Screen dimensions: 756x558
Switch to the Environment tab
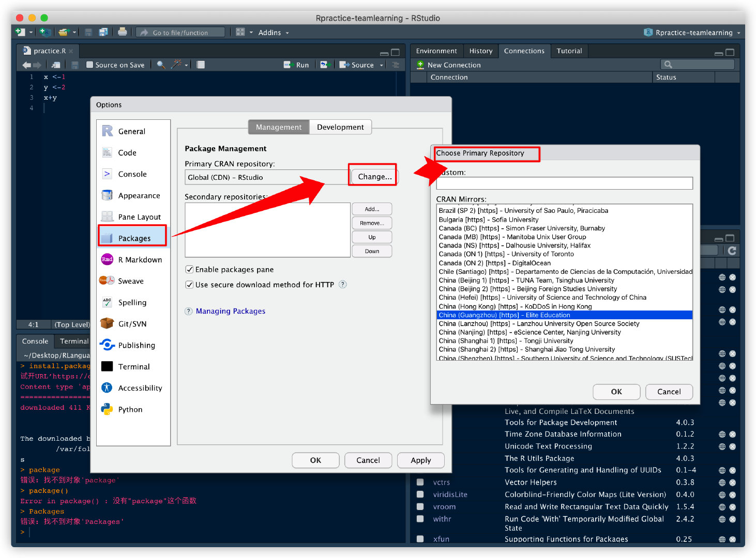(x=436, y=51)
